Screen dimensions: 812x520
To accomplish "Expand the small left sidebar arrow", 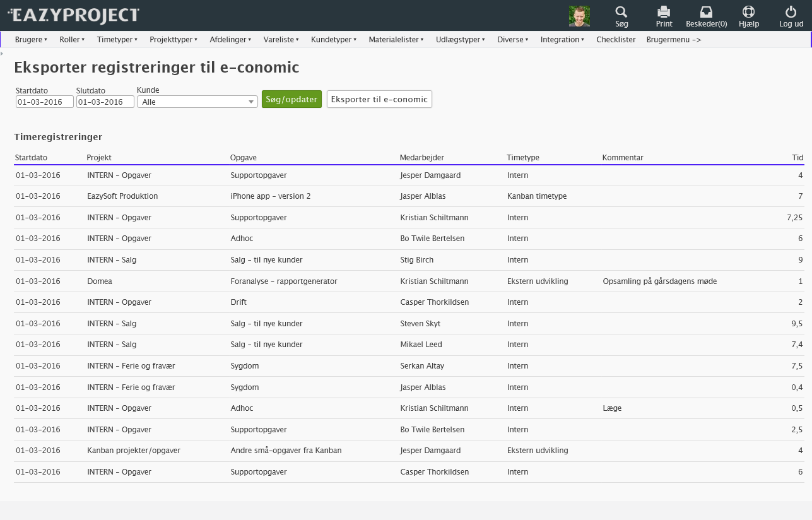I will 2,54.
